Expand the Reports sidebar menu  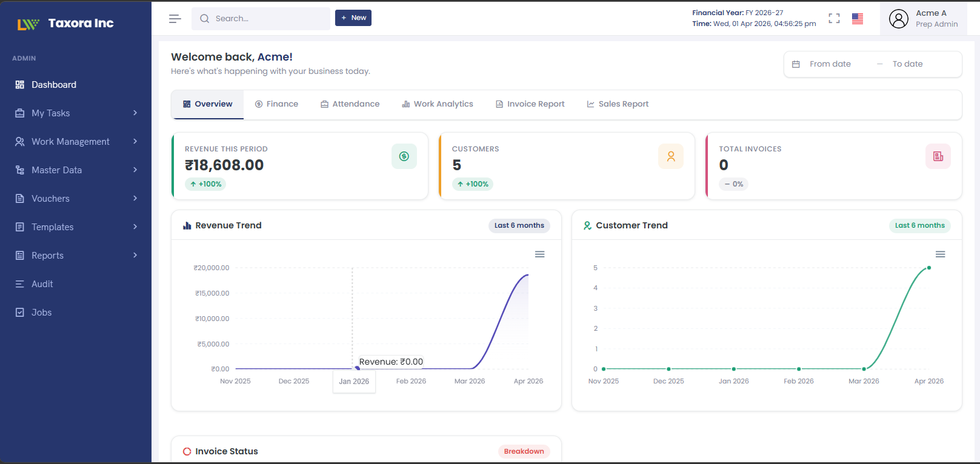pos(76,256)
